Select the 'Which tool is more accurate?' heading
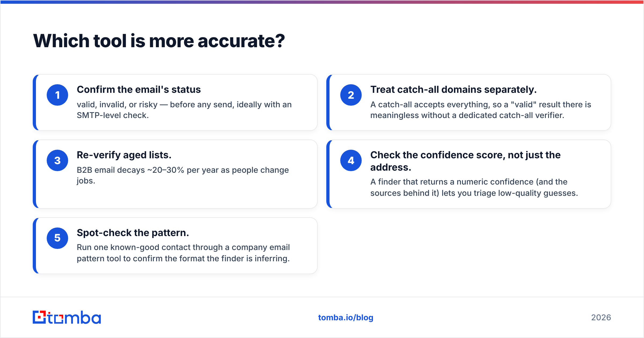The width and height of the screenshot is (644, 338). [x=159, y=41]
